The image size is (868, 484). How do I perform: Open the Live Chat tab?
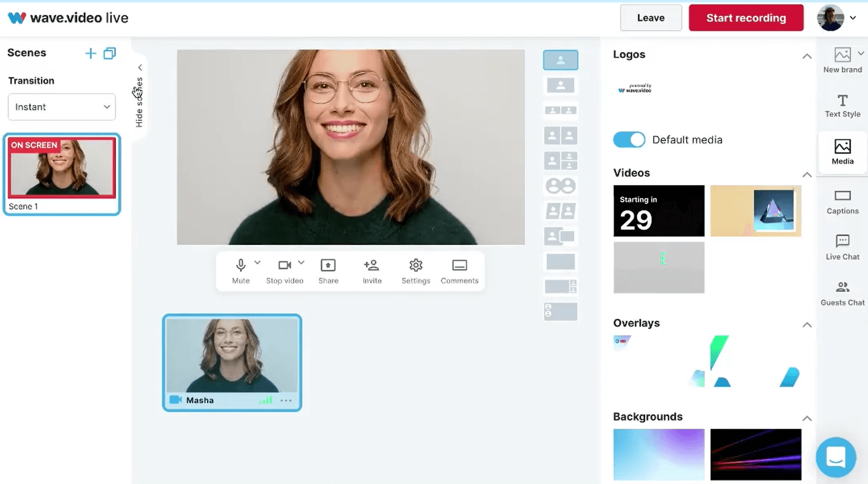tap(842, 247)
